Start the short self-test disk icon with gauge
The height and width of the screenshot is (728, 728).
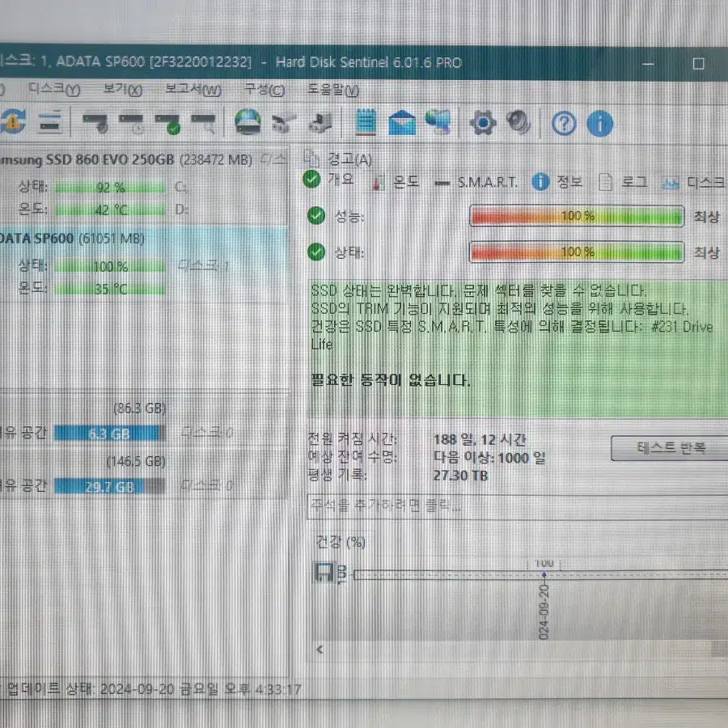pos(95,123)
